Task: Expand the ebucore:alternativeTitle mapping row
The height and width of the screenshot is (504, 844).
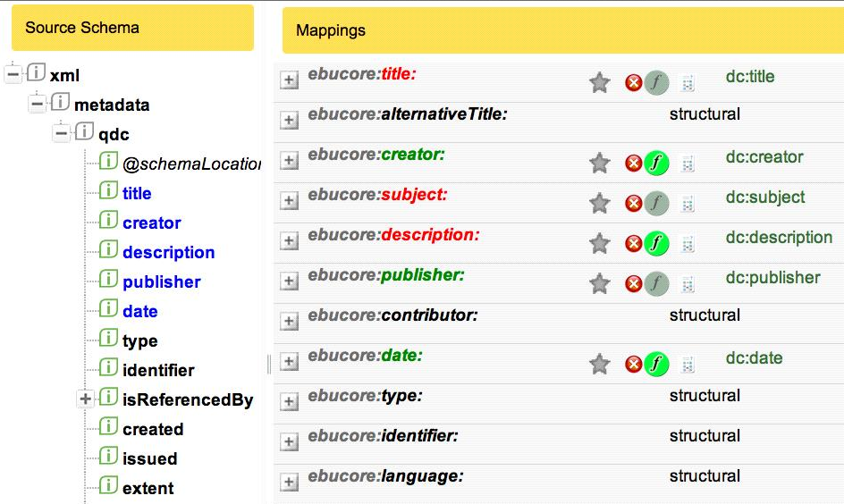Action: tap(289, 120)
